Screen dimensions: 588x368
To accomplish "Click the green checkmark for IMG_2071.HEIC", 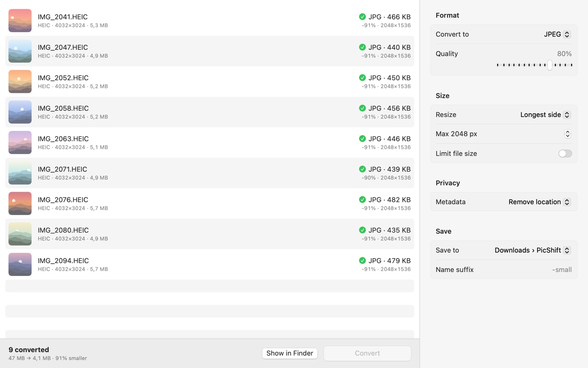I will click(362, 169).
